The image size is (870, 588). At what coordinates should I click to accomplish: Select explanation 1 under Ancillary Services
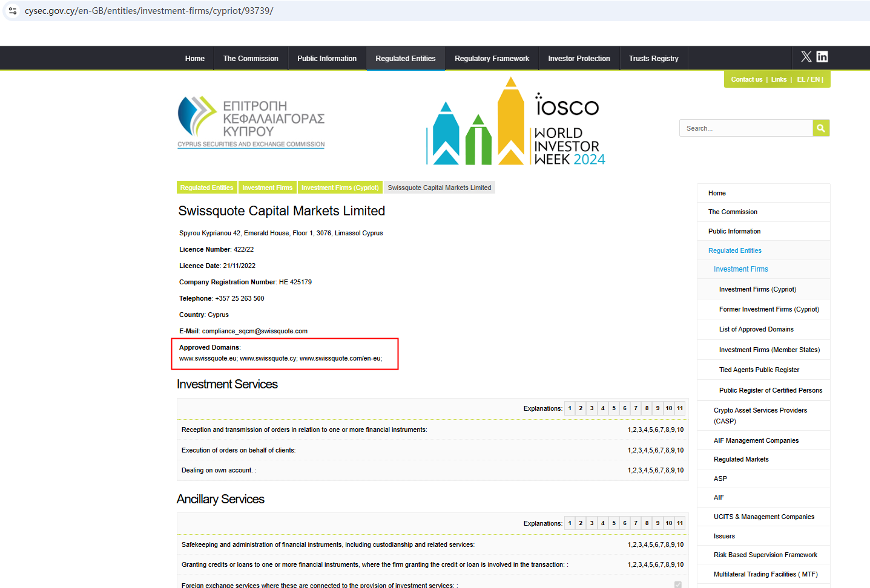[570, 523]
